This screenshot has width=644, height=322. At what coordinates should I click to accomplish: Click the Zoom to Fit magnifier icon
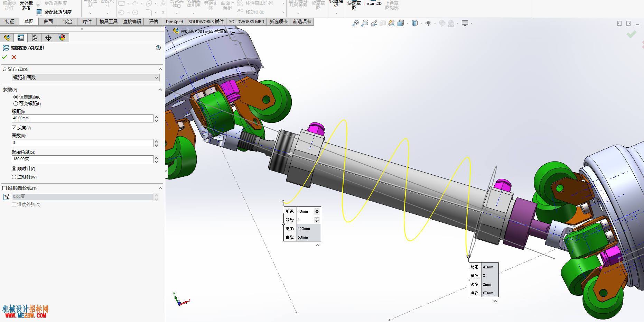click(x=355, y=23)
